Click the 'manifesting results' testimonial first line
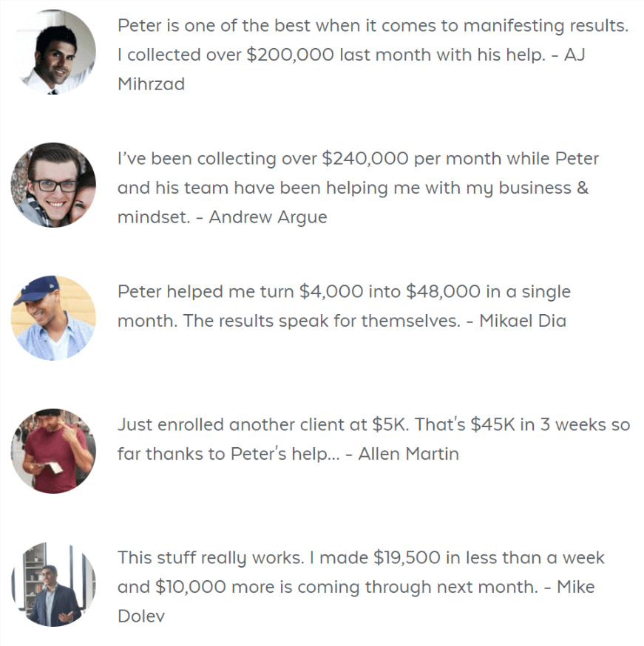644x646 pixels. 373,26
